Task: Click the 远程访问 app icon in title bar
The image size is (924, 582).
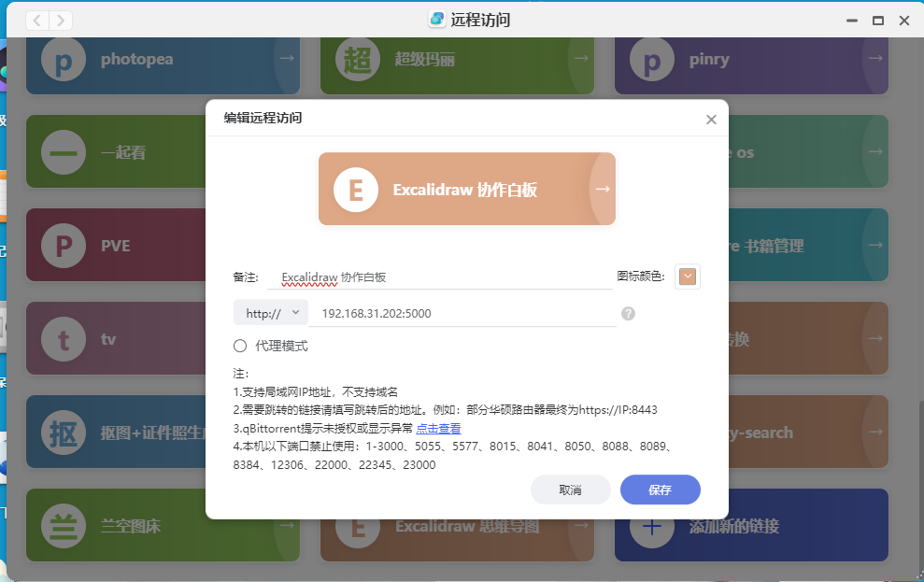Action: click(436, 20)
